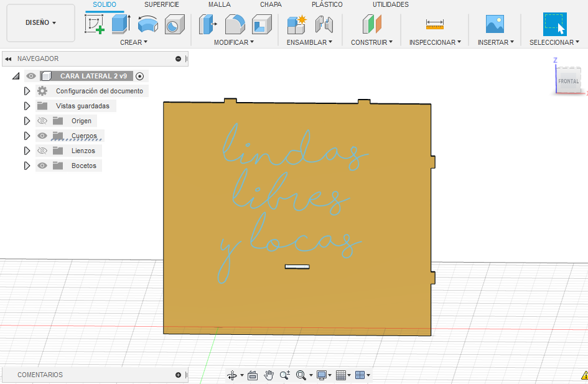This screenshot has height=384, width=588.
Task: Activate the Extrude tool
Action: pos(121,24)
